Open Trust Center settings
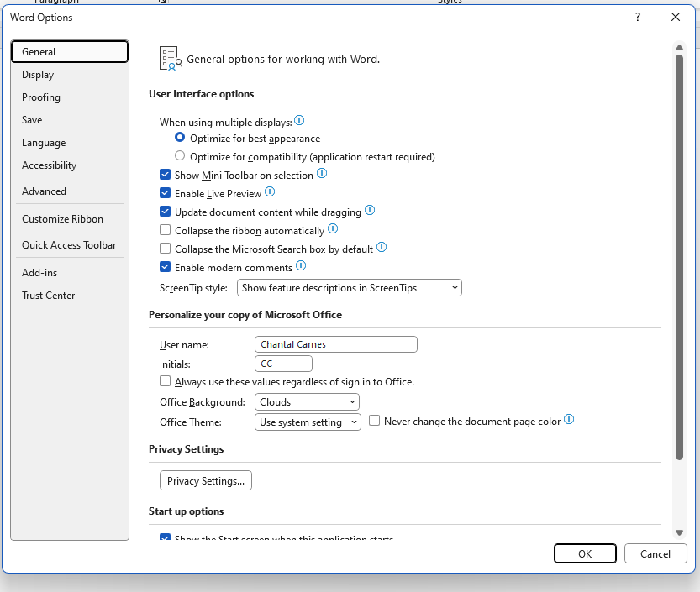 (70, 296)
